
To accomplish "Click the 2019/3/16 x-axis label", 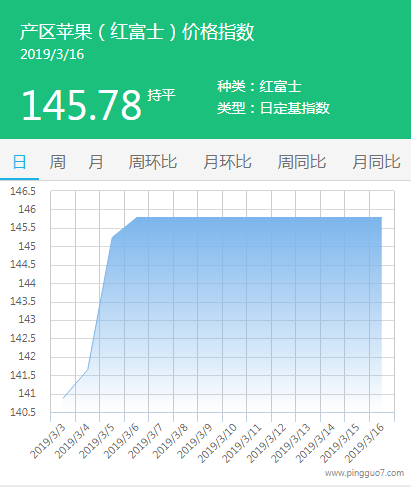I will [365, 443].
